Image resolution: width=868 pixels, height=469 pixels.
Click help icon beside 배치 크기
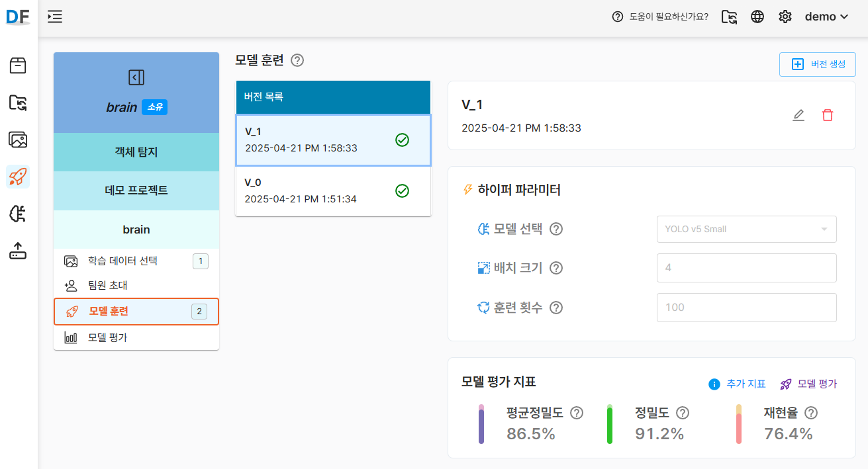click(x=556, y=268)
